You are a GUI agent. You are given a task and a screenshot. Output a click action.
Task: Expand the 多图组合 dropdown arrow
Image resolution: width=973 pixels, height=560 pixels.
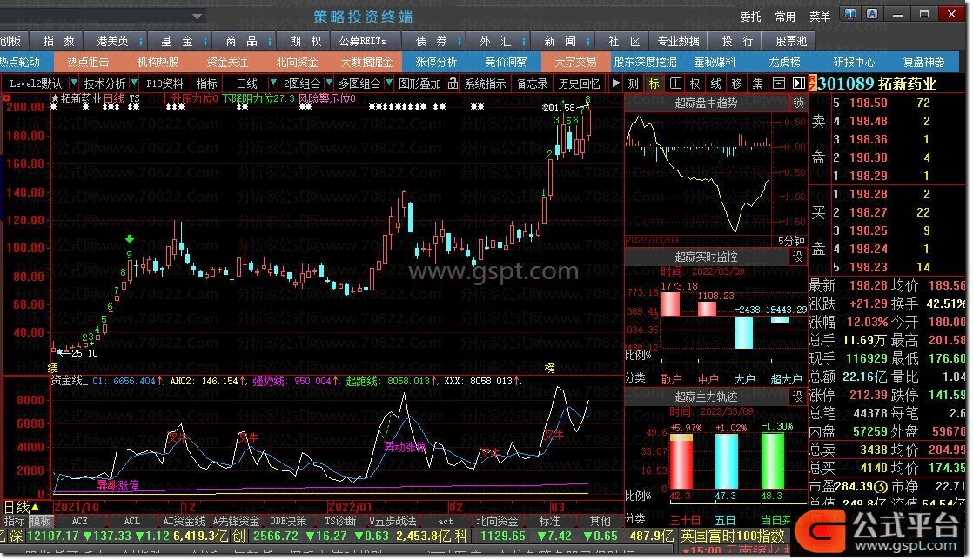tap(389, 83)
